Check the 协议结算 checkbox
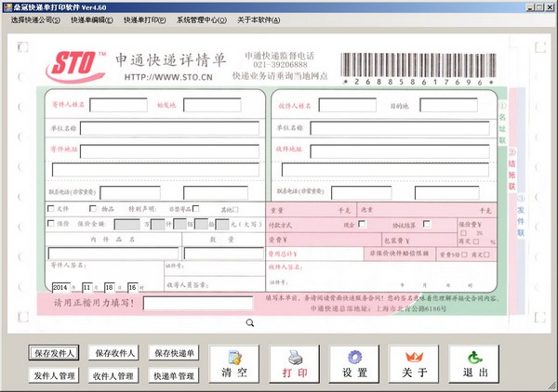The height and width of the screenshot is (392, 558). point(427,224)
